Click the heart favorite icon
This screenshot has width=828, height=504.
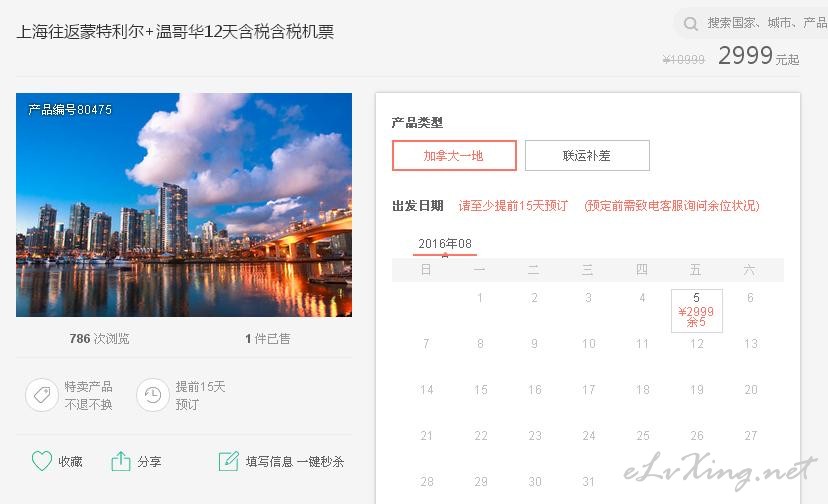(x=42, y=461)
